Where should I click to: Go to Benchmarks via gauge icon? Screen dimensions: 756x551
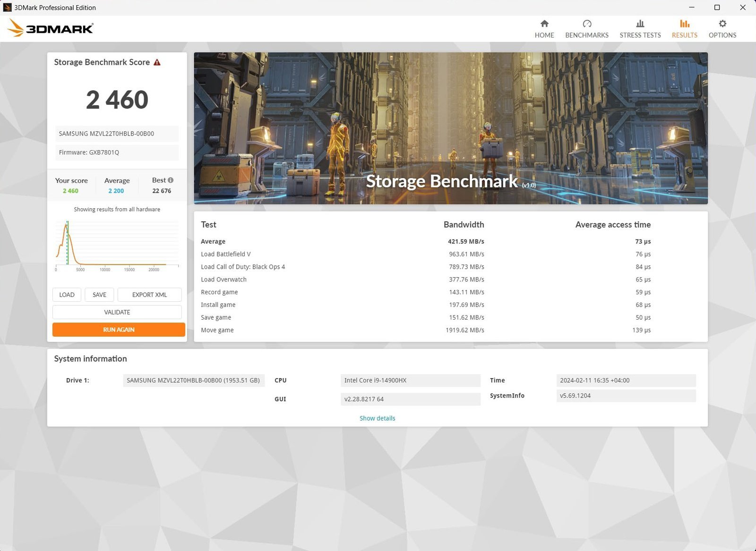[587, 24]
